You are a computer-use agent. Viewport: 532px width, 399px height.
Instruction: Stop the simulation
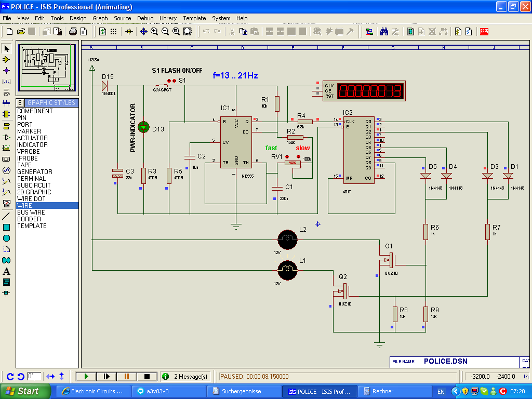click(147, 376)
